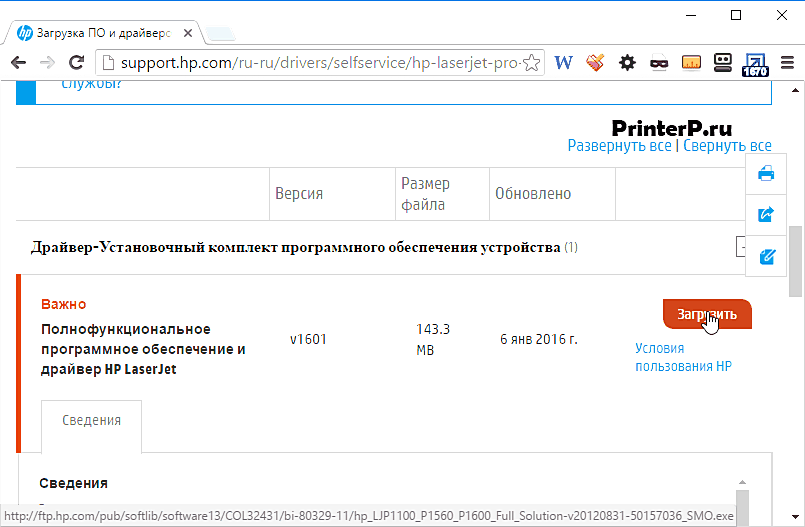The height and width of the screenshot is (527, 805).
Task: Click the share arrow icon in side panel
Action: pos(766,214)
